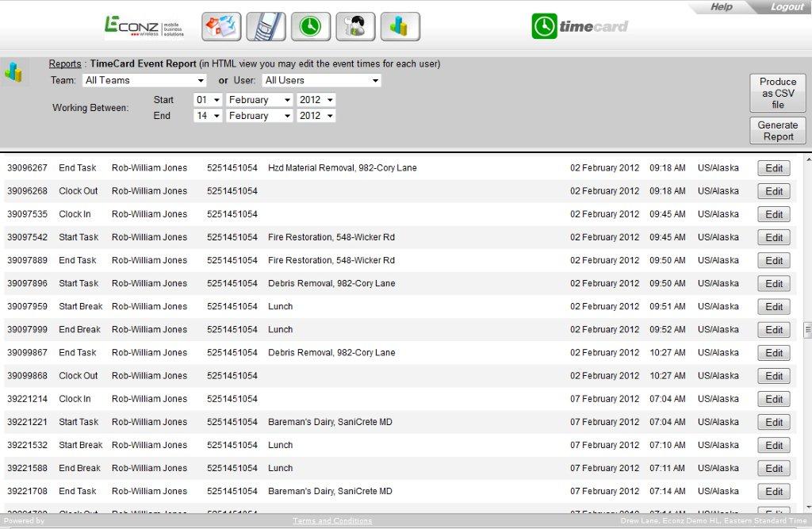Open the Start year 2012 dropdown

tap(316, 100)
